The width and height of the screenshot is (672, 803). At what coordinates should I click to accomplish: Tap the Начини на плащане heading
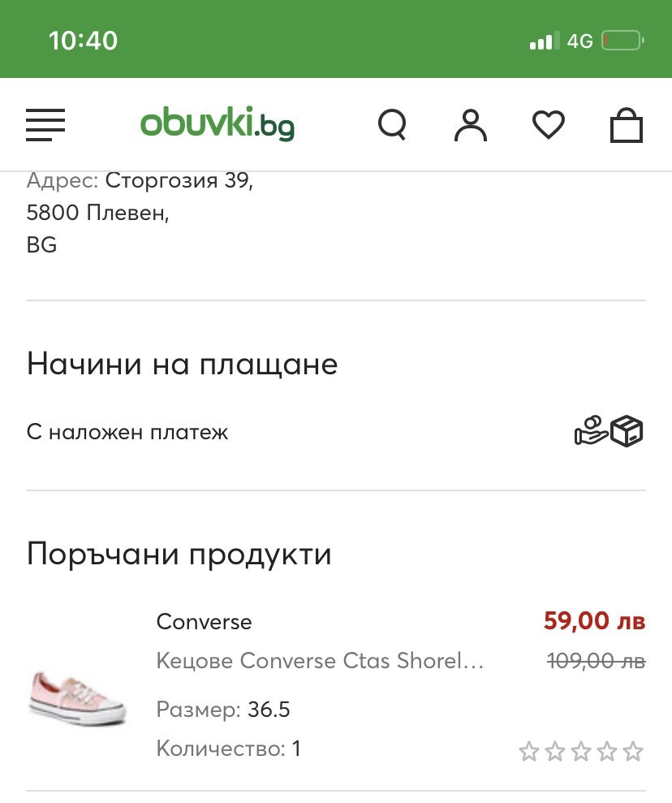click(x=182, y=364)
